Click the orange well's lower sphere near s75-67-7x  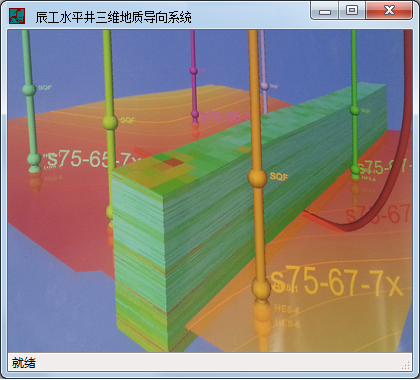click(x=261, y=288)
